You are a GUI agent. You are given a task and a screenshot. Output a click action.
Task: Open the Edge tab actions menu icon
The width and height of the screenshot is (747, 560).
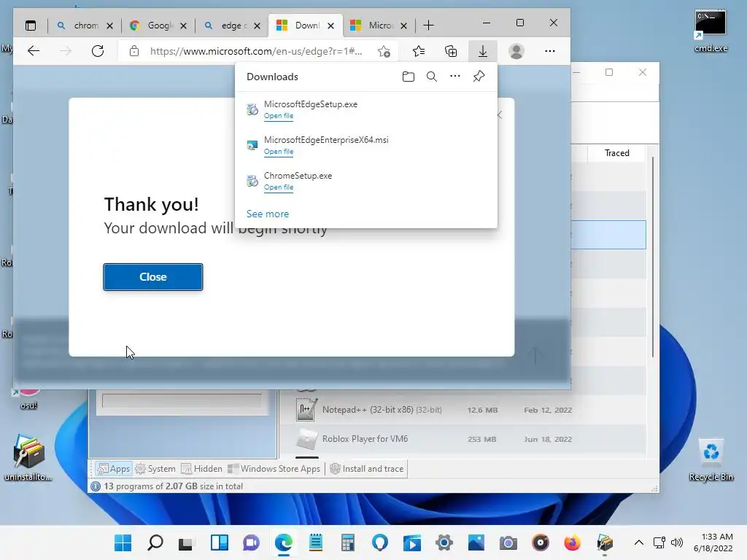(x=31, y=26)
